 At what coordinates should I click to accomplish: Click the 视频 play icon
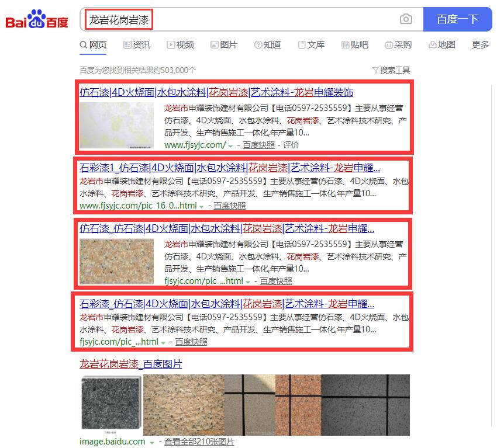pyautogui.click(x=171, y=44)
